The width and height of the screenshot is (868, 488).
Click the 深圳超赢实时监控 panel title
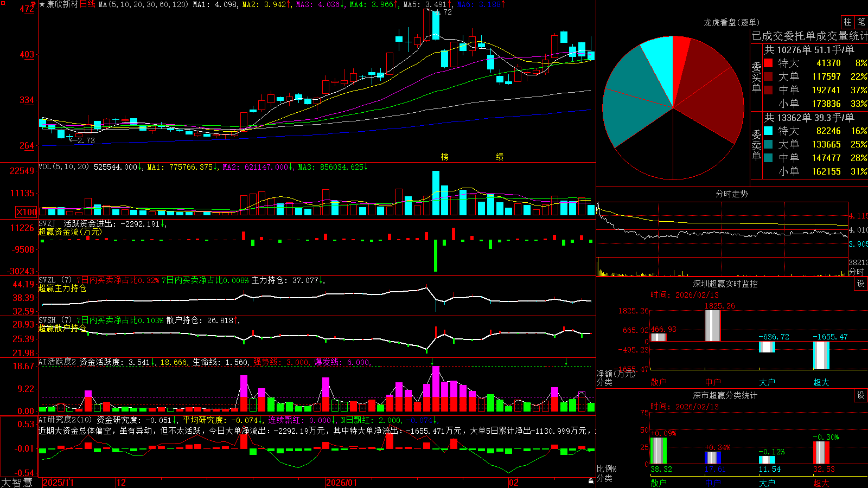pos(725,284)
